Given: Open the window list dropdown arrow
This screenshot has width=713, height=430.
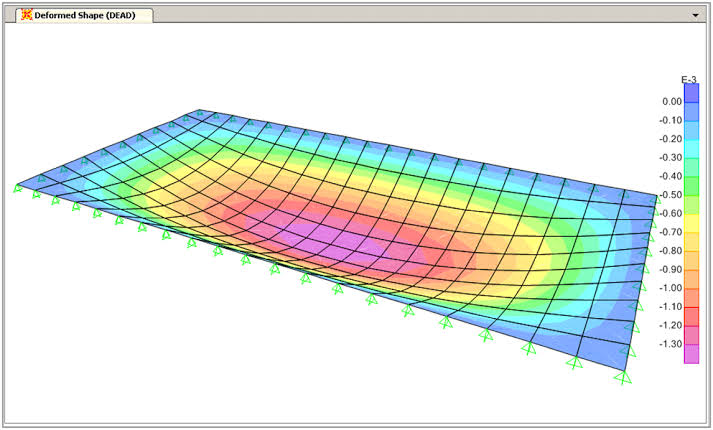Looking at the screenshot, I should [x=695, y=15].
